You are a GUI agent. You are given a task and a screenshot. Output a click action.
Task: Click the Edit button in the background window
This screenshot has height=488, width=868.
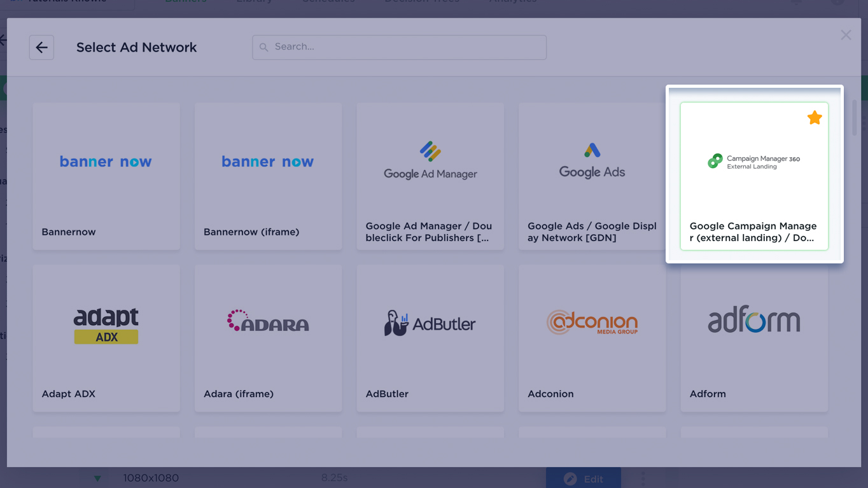point(584,478)
